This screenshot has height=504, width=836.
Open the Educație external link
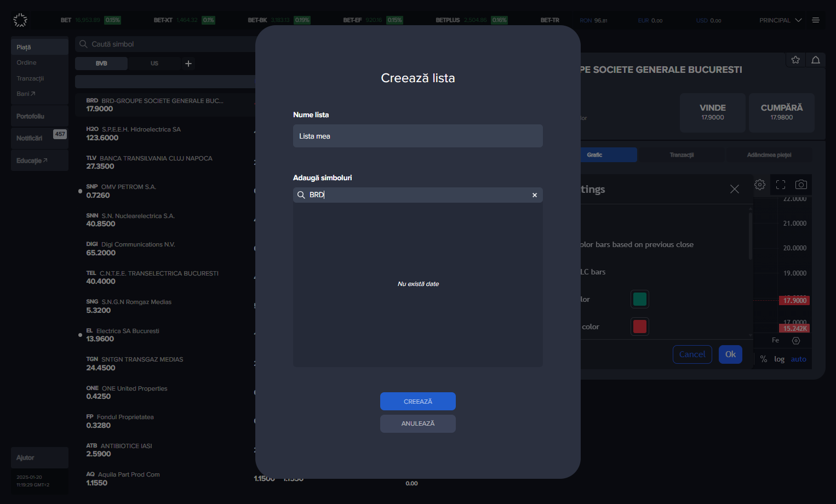(39, 161)
